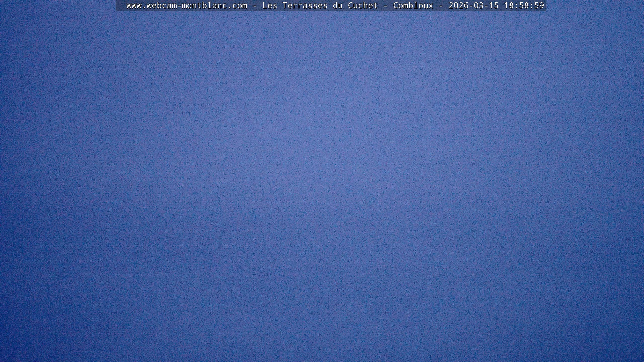Click the dash between 'Cuchet' and 'Combloux'

[385, 6]
